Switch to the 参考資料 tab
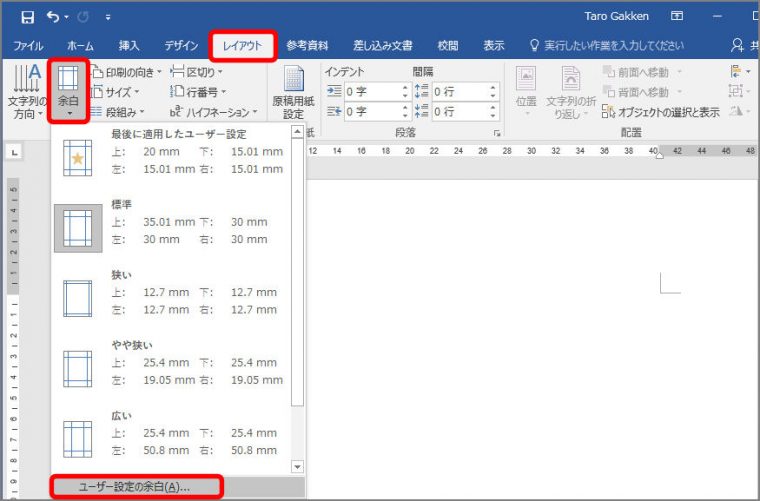The width and height of the screenshot is (760, 501). point(307,46)
